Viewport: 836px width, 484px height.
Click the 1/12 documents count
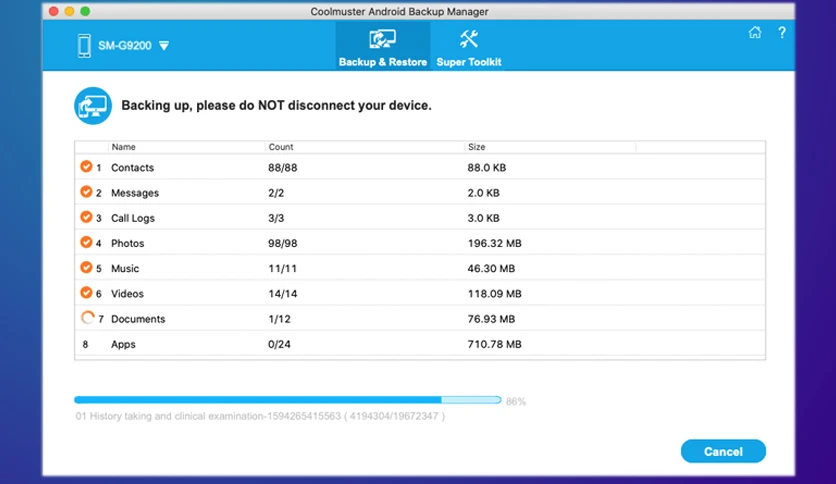point(279,319)
